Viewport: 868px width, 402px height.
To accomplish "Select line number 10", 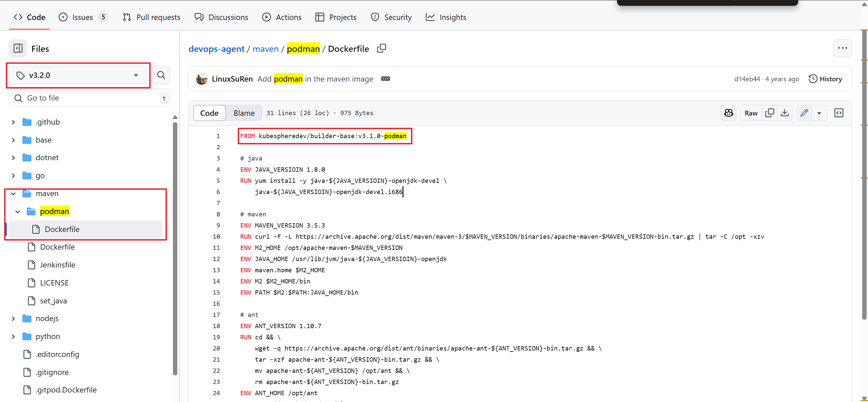I will coord(216,236).
